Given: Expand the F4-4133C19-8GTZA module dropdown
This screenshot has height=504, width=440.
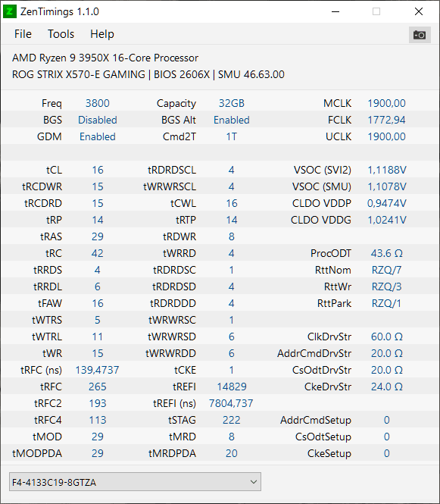Looking at the screenshot, I should pos(135,482).
